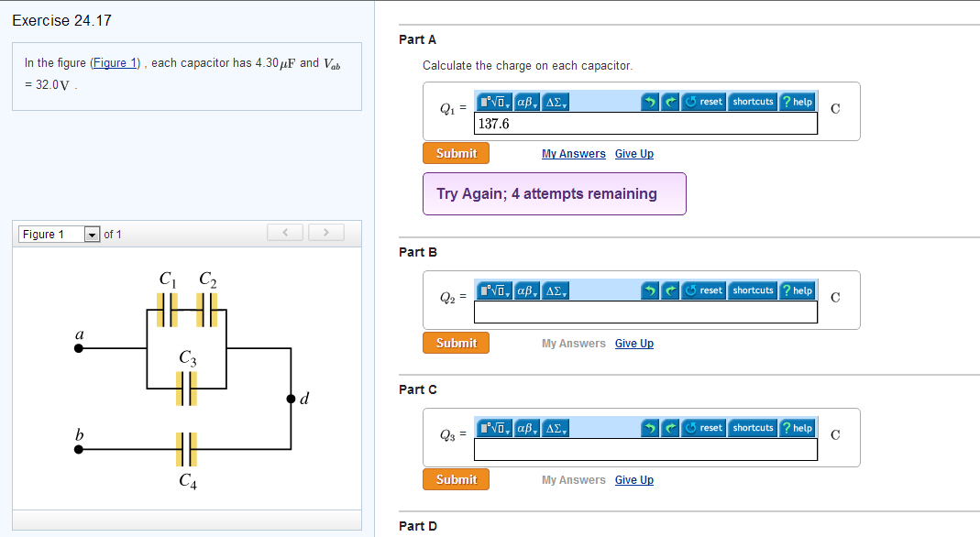Click redo arrow in Part A toolbar
980x537 pixels.
pyautogui.click(x=670, y=102)
